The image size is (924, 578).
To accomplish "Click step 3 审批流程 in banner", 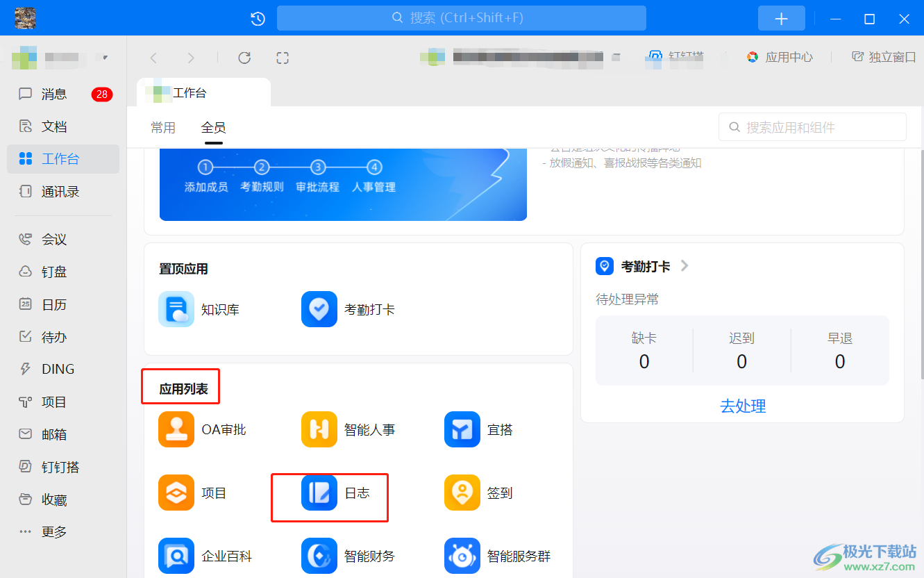I will pos(317,177).
